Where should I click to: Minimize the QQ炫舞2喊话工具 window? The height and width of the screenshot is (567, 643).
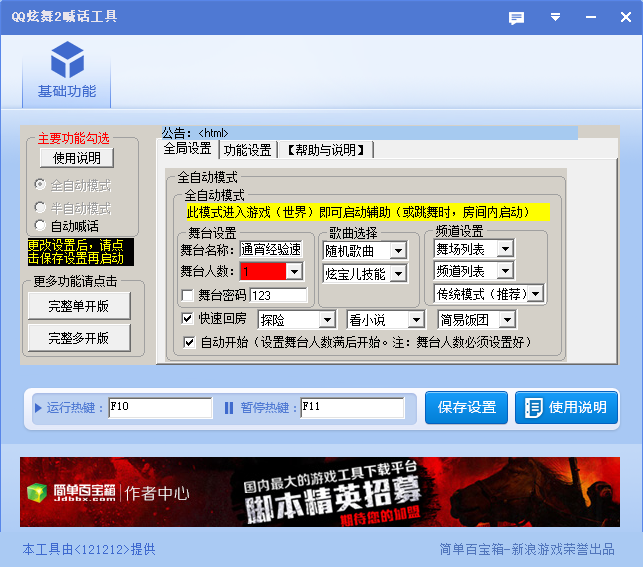point(591,17)
